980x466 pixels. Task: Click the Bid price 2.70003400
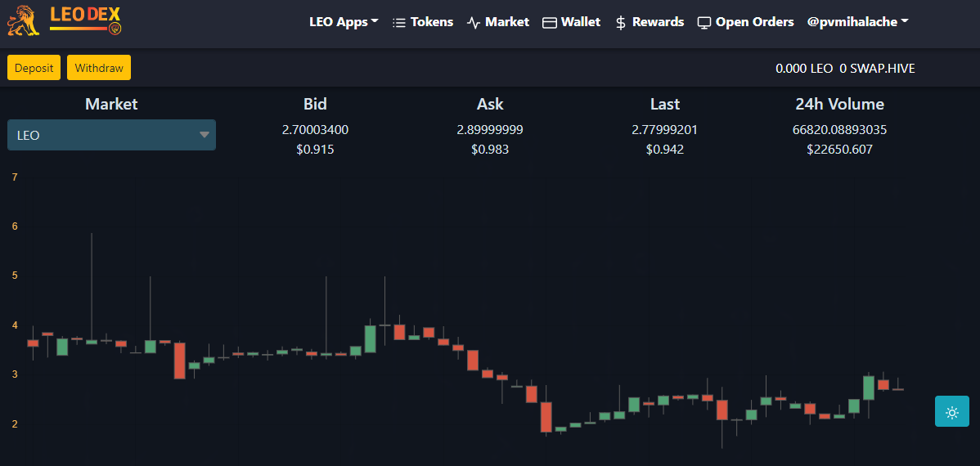[x=315, y=130]
